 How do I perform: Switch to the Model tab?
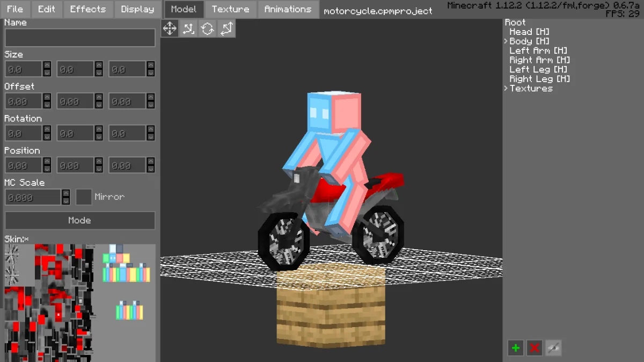(x=184, y=9)
